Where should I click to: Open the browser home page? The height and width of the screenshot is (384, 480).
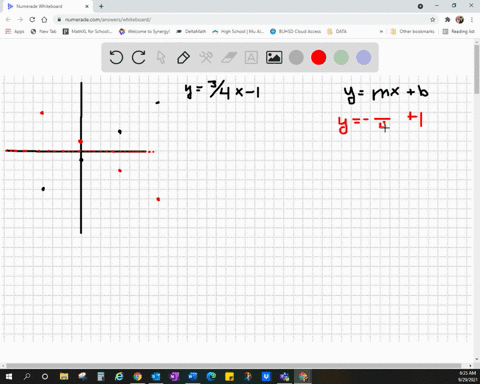click(x=44, y=20)
